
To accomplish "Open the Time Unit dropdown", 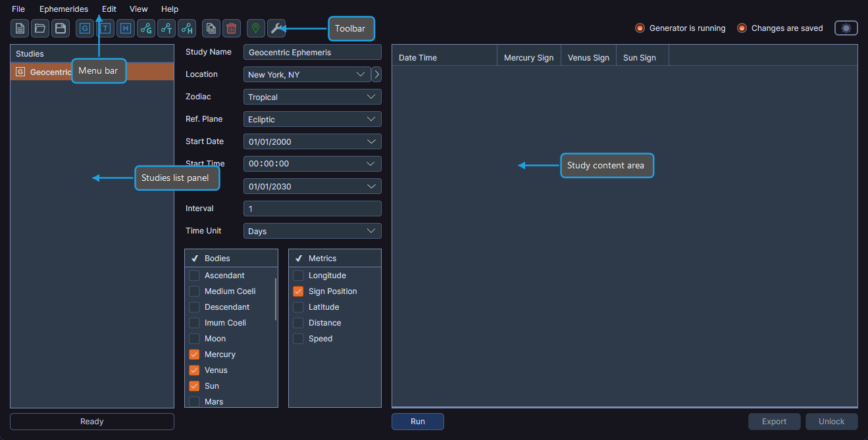I will click(312, 231).
